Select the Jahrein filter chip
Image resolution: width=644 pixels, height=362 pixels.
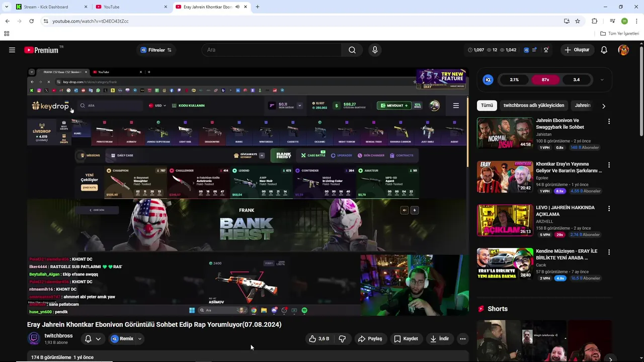pos(583,106)
